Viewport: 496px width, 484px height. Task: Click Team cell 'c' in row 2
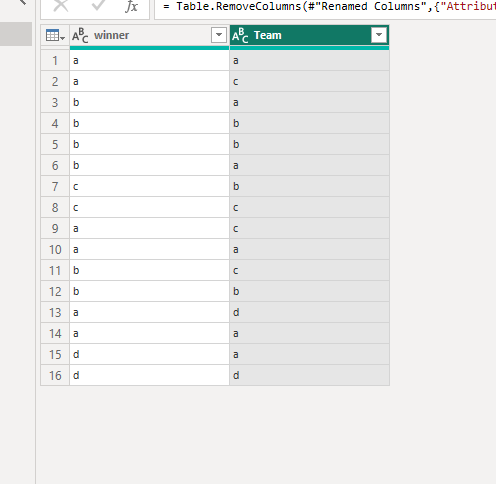pyautogui.click(x=309, y=82)
